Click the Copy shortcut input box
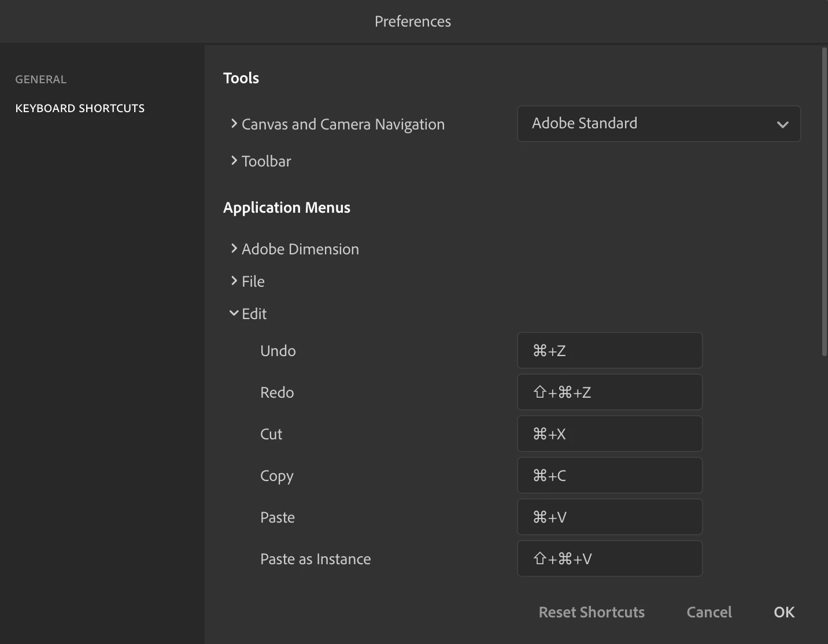828x644 pixels. (609, 475)
